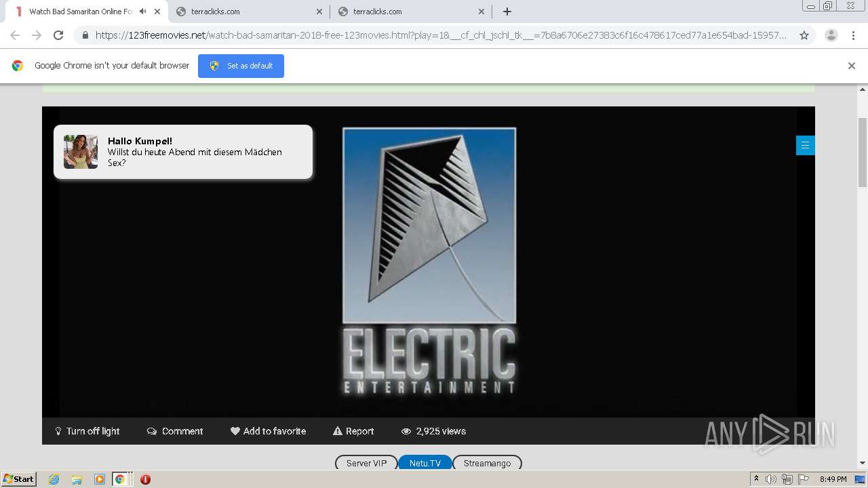The width and height of the screenshot is (868, 488).
Task: Add the movie to favorite
Action: [268, 431]
